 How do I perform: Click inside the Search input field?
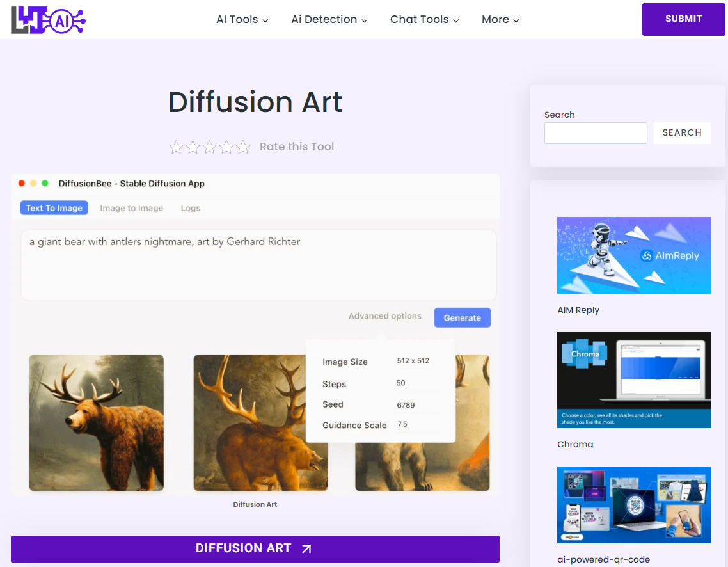pos(595,132)
